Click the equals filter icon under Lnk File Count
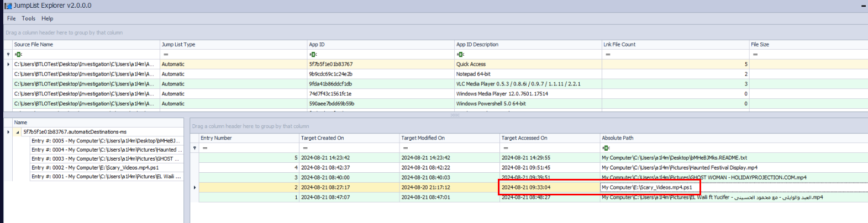Viewport: 868px width, 223px height. [608, 55]
